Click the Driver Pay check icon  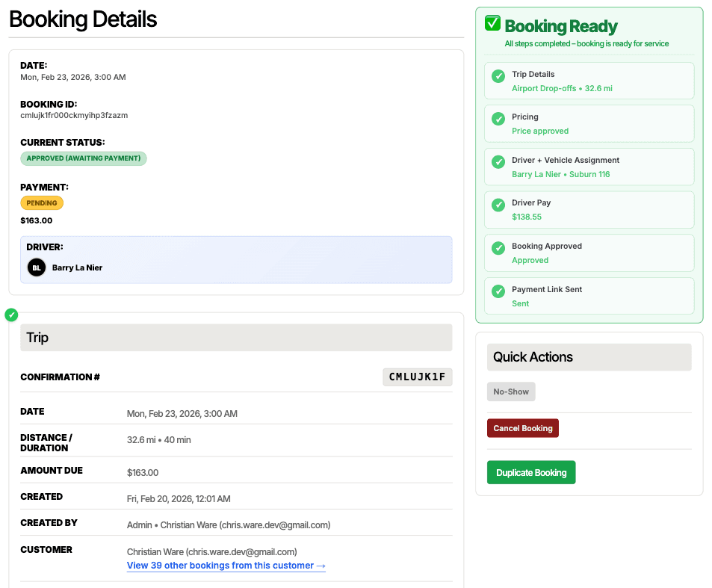(498, 205)
